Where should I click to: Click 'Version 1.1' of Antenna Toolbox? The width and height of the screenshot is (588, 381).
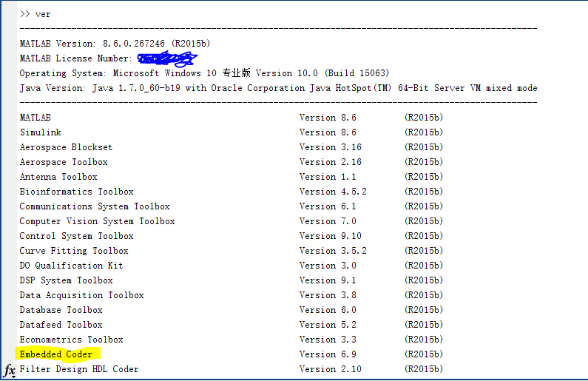click(328, 177)
